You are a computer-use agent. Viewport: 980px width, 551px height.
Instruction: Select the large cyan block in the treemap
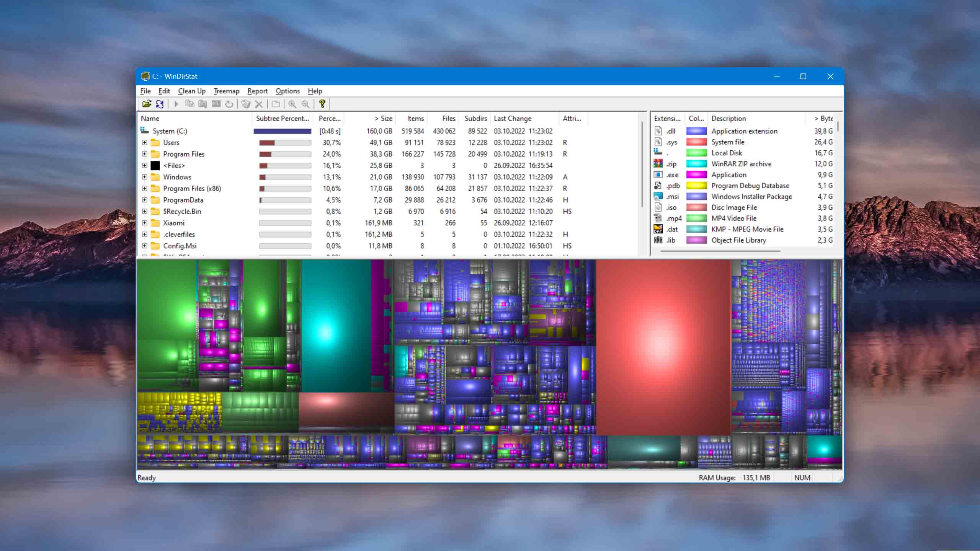coord(336,325)
